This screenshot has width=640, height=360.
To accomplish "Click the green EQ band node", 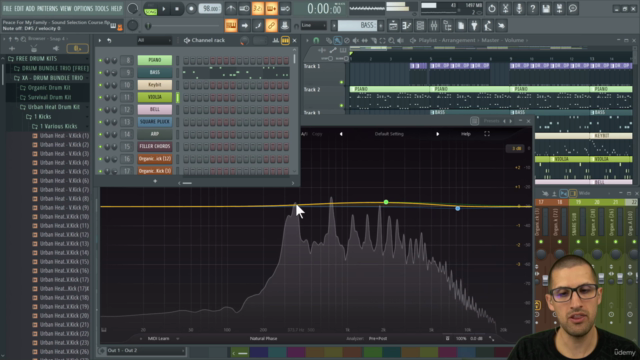I will pos(386,202).
